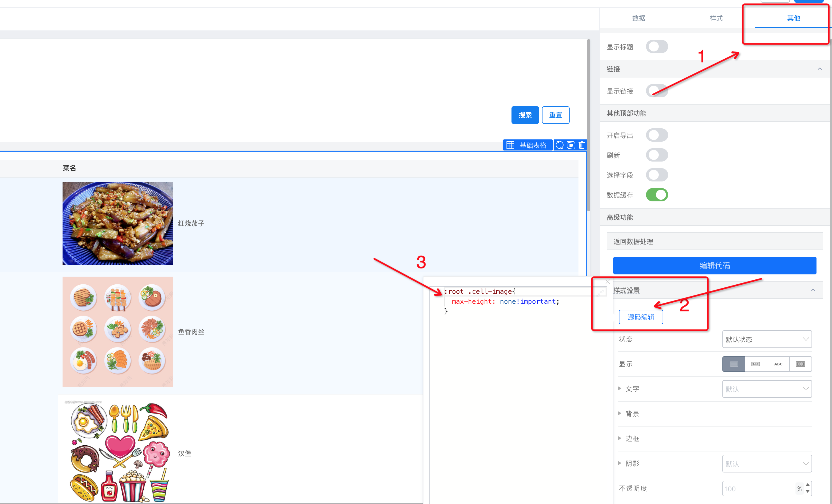Select the inline-block ABC display icon
This screenshot has width=832, height=504.
[x=755, y=364]
